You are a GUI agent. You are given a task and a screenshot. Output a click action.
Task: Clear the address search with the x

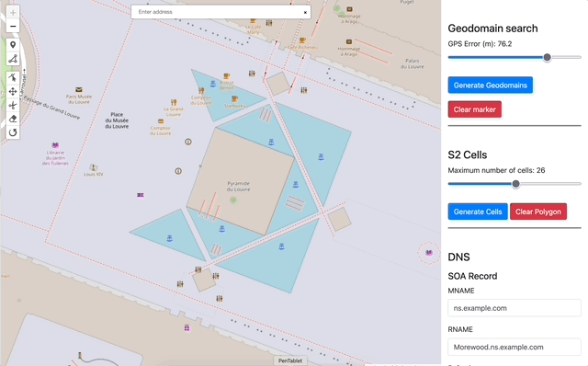click(x=305, y=12)
